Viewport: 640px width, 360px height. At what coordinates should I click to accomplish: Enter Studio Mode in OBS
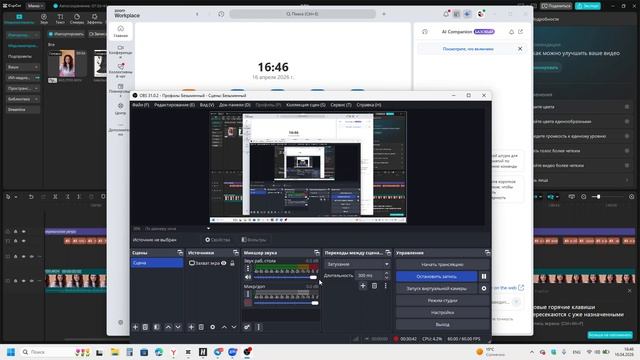click(442, 300)
